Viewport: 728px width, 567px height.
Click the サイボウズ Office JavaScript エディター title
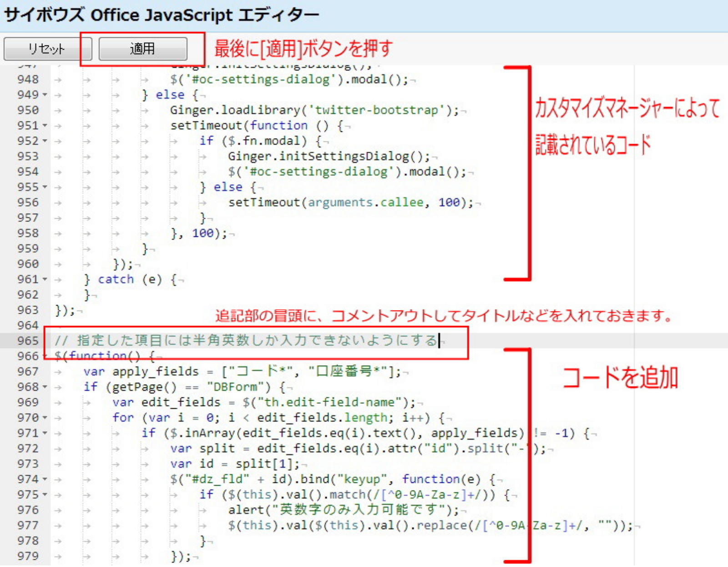162,15
